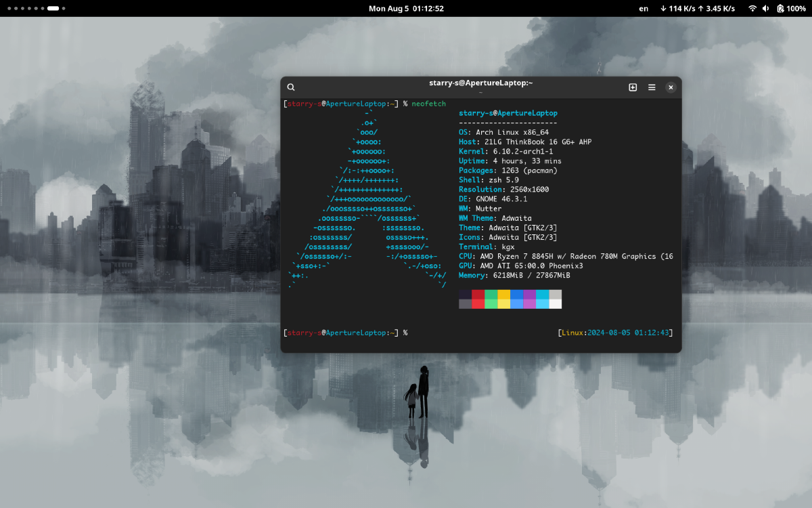This screenshot has width=812, height=508.
Task: Click the 'Packages: 1263 (pacman)' line
Action: tap(507, 171)
